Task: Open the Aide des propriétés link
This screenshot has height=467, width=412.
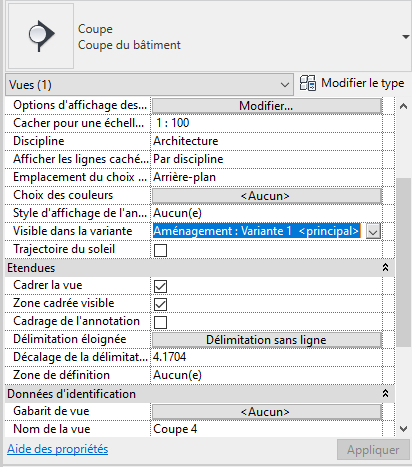Action: 58,449
